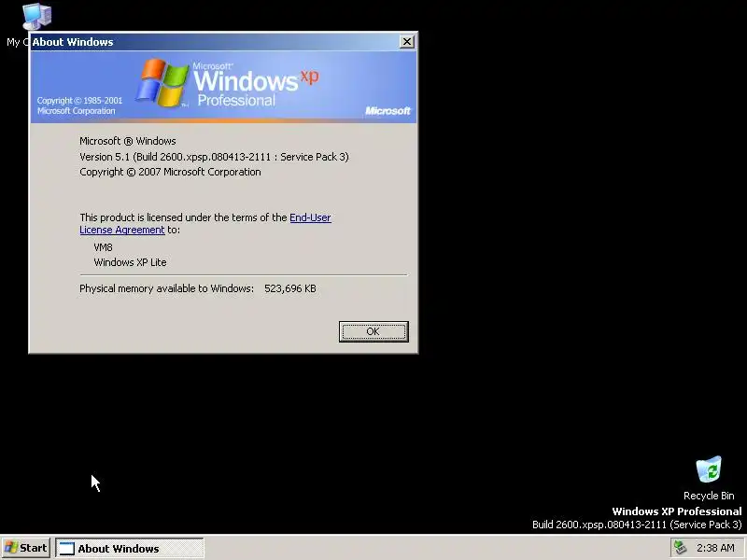Close the About Windows dialog
747x560 pixels.
(406, 41)
